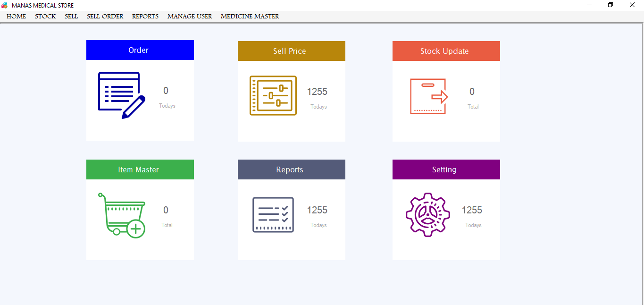Click the Item Master shopping cart icon

point(122,215)
